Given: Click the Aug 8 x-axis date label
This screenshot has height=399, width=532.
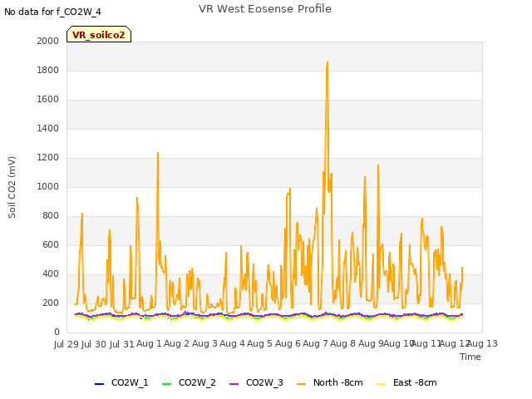Looking at the screenshot, I should (342, 343).
